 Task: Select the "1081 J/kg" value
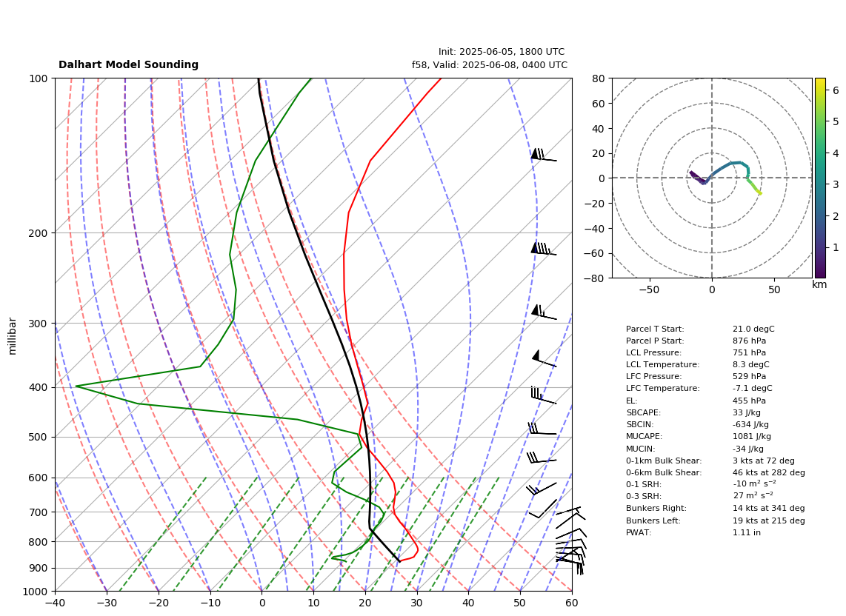click(x=752, y=436)
